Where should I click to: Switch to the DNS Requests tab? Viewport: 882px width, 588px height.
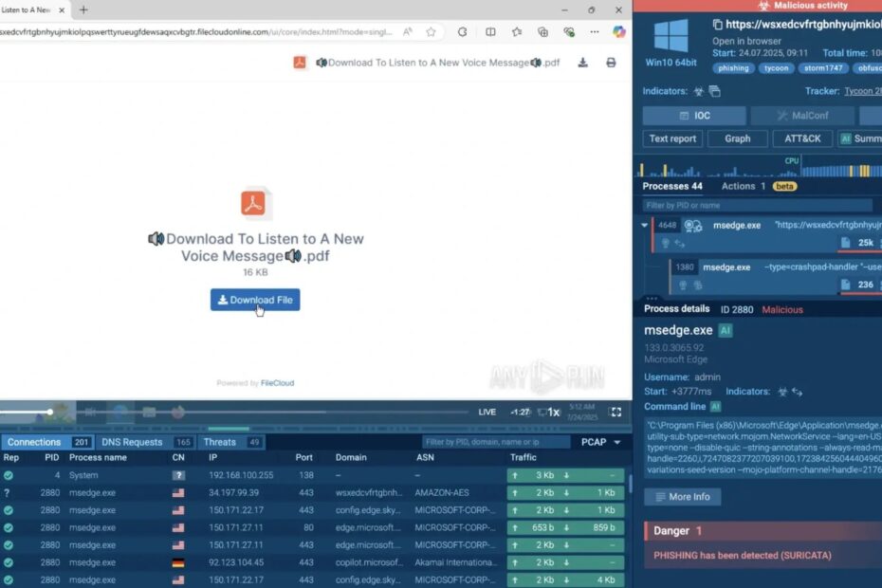[145, 442]
